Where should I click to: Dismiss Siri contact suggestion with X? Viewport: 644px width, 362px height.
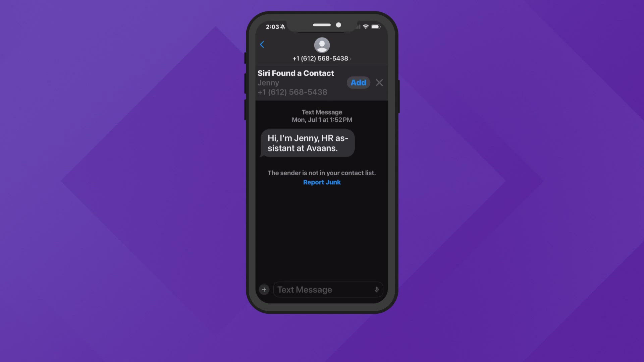[x=379, y=83]
